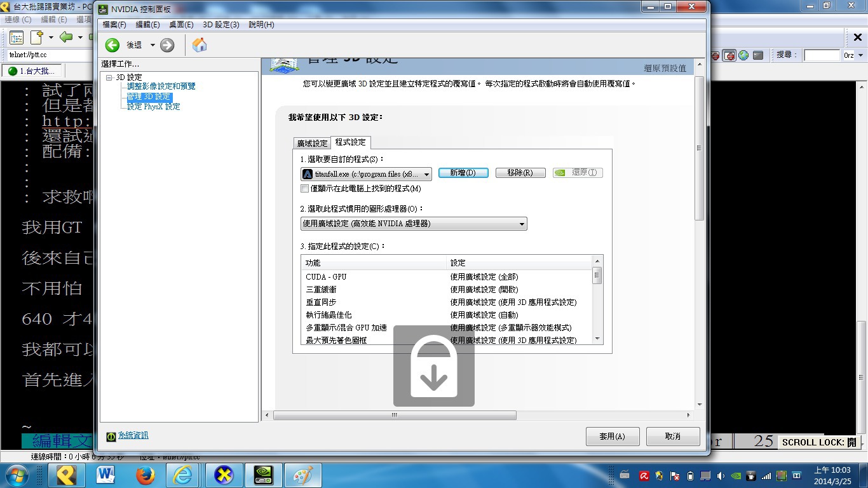Click the yellow X app taskbar icon

point(224,475)
